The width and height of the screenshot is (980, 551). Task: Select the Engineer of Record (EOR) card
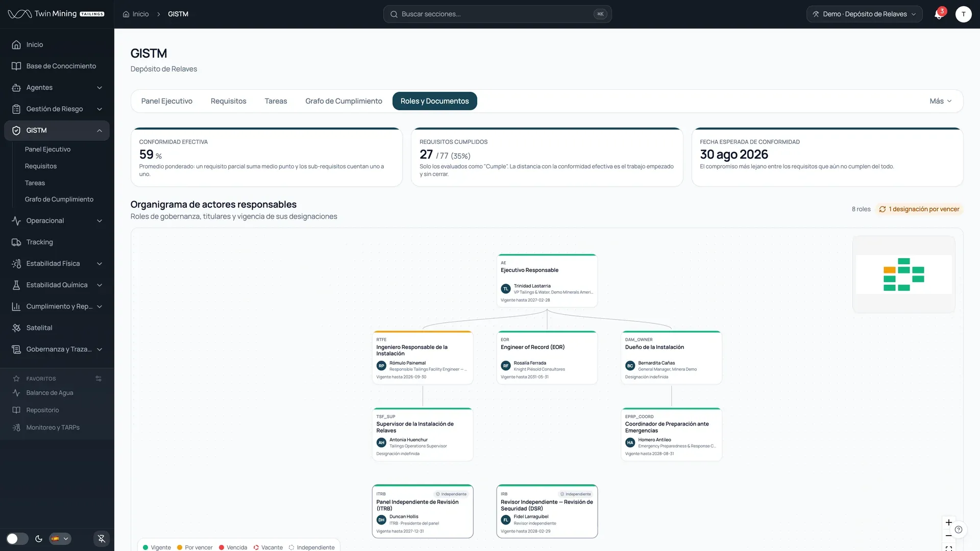click(x=547, y=358)
